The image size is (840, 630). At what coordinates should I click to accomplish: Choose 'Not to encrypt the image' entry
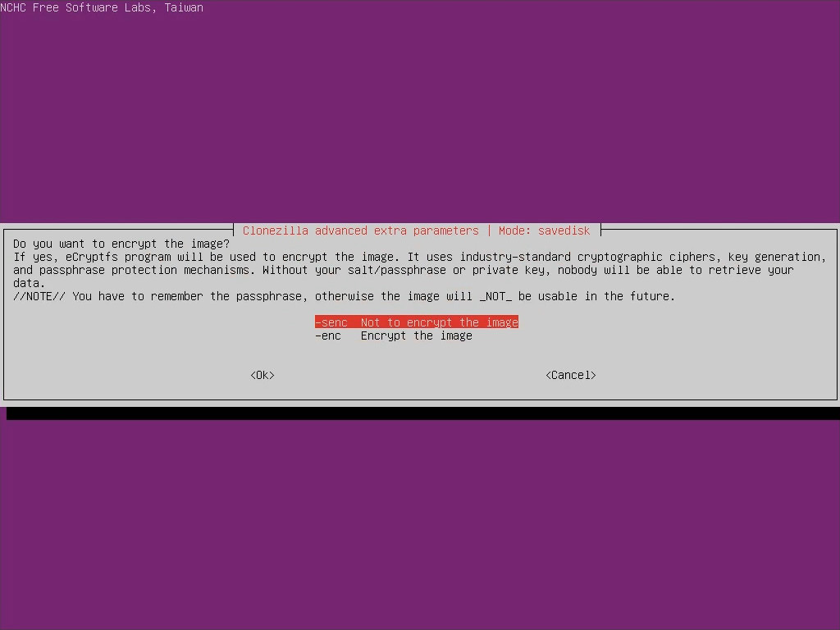439,322
